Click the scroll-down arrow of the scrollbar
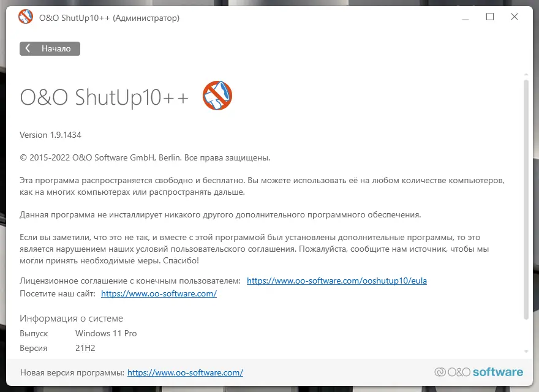The image size is (539, 392). (526, 352)
